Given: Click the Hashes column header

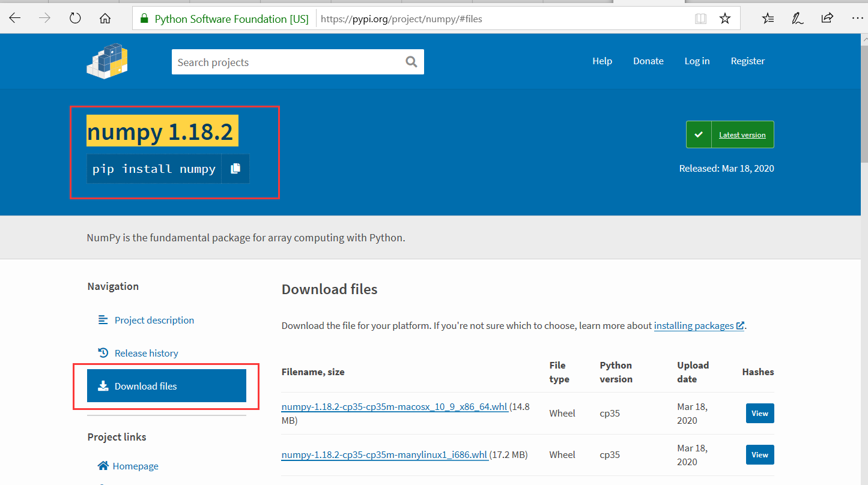Looking at the screenshot, I should pyautogui.click(x=758, y=372).
